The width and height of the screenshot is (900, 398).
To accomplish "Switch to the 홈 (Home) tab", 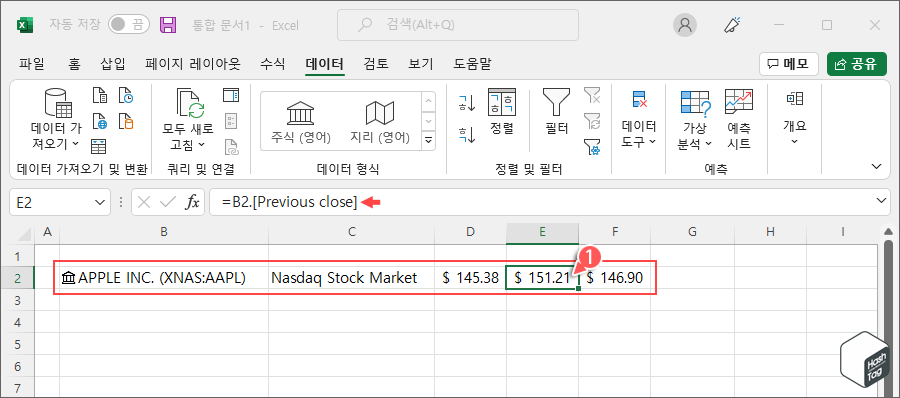I will [75, 63].
